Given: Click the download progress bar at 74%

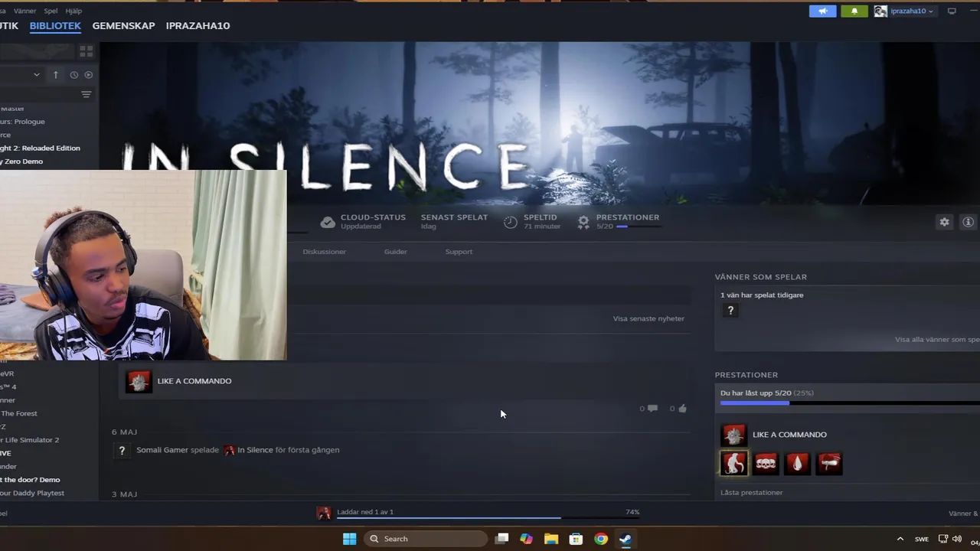Looking at the screenshot, I should coord(488,518).
